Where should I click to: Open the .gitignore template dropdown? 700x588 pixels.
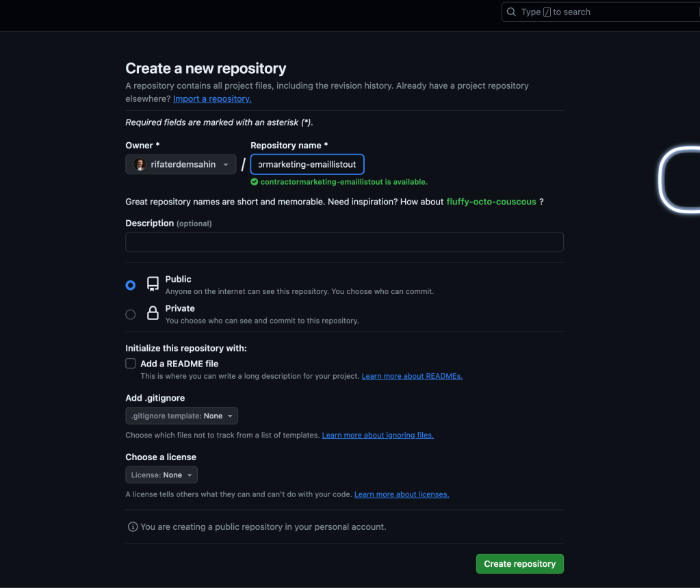pos(182,416)
